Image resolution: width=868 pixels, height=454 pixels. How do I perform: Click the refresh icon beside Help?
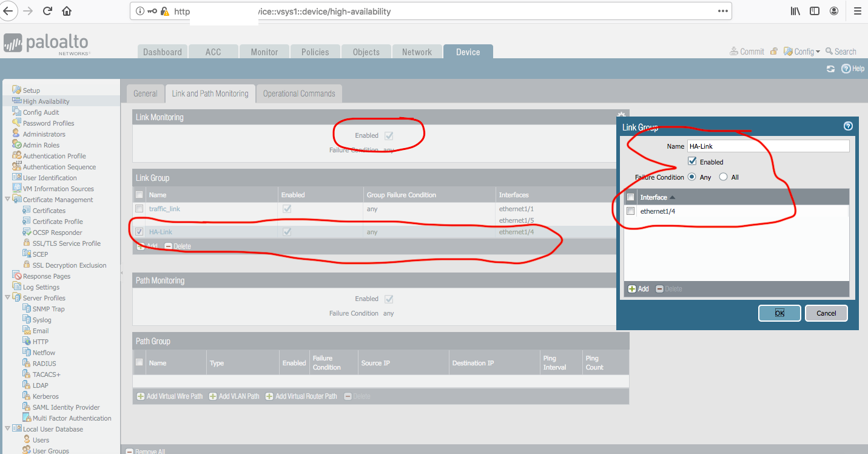pos(830,69)
